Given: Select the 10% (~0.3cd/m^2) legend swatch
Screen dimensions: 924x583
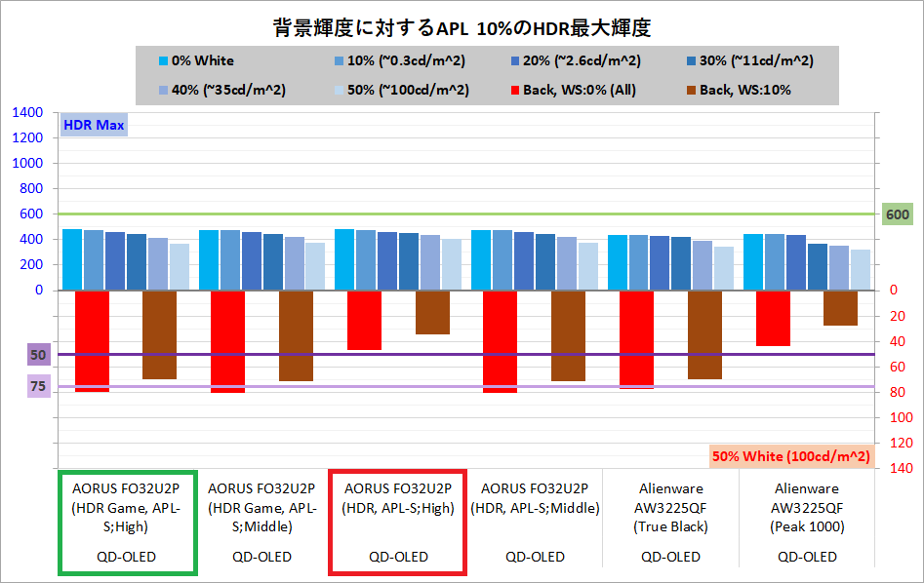Looking at the screenshot, I should point(339,60).
